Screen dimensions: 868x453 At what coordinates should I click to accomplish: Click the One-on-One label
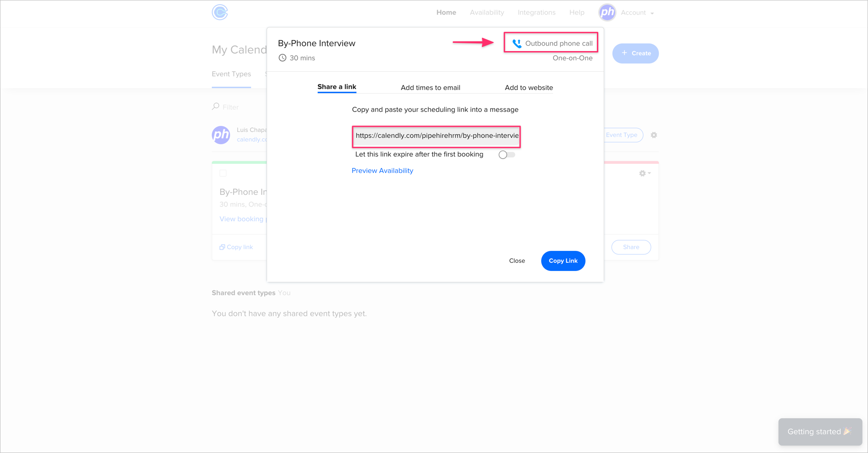tap(572, 58)
